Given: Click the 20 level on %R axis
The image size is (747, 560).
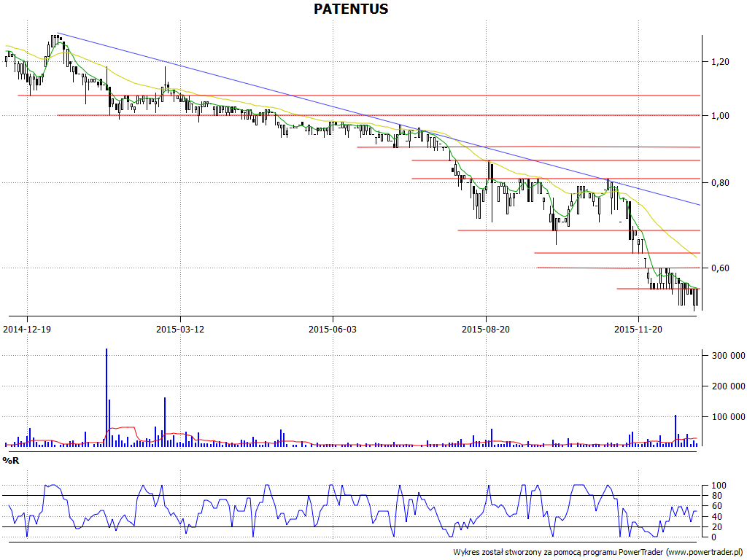Looking at the screenshot, I should [x=719, y=527].
